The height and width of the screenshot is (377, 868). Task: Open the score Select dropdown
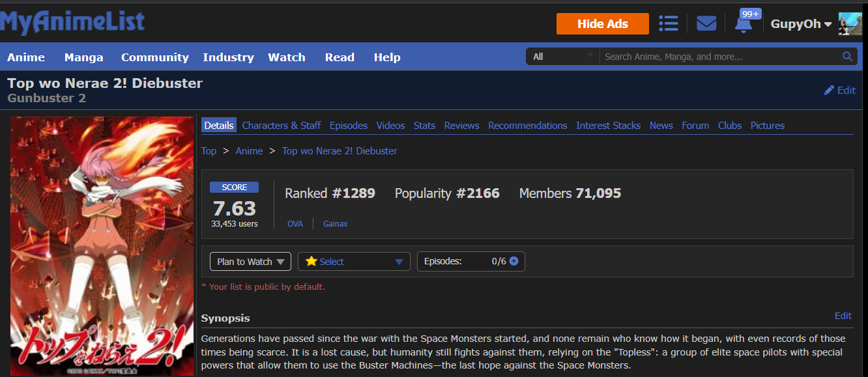[x=354, y=262]
